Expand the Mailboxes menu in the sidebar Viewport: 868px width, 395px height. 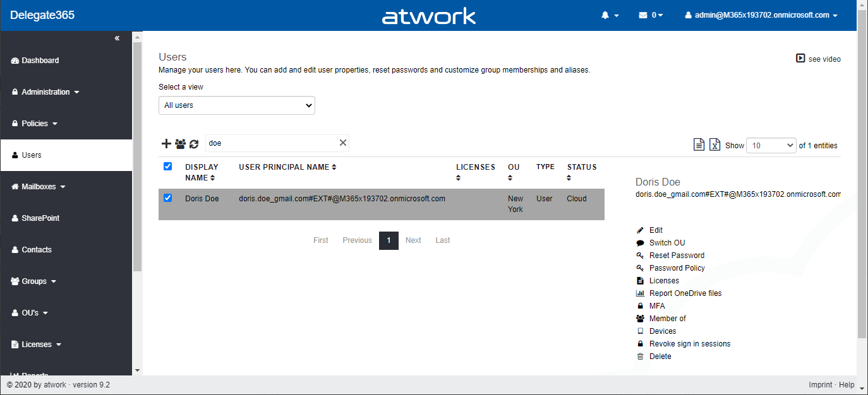[x=39, y=187]
